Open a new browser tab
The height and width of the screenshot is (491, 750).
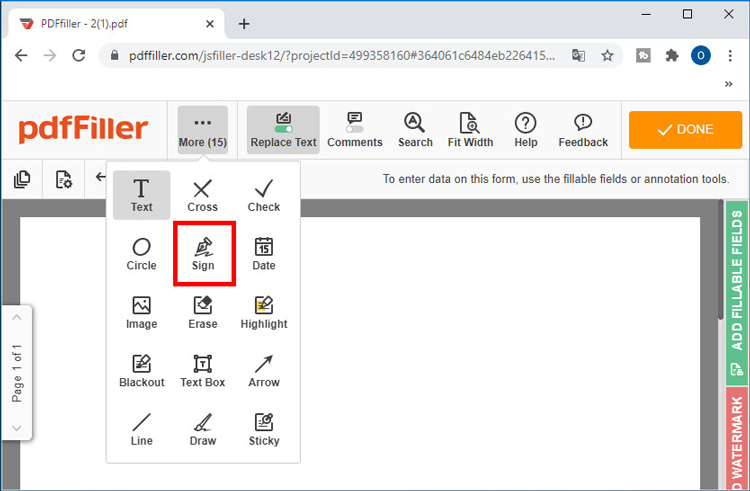(x=244, y=23)
